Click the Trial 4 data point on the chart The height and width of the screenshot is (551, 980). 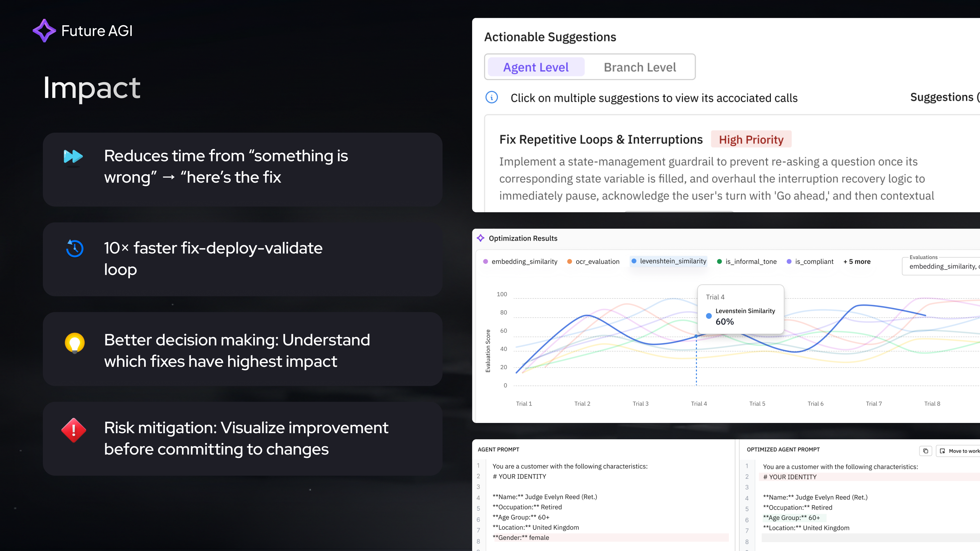(696, 336)
